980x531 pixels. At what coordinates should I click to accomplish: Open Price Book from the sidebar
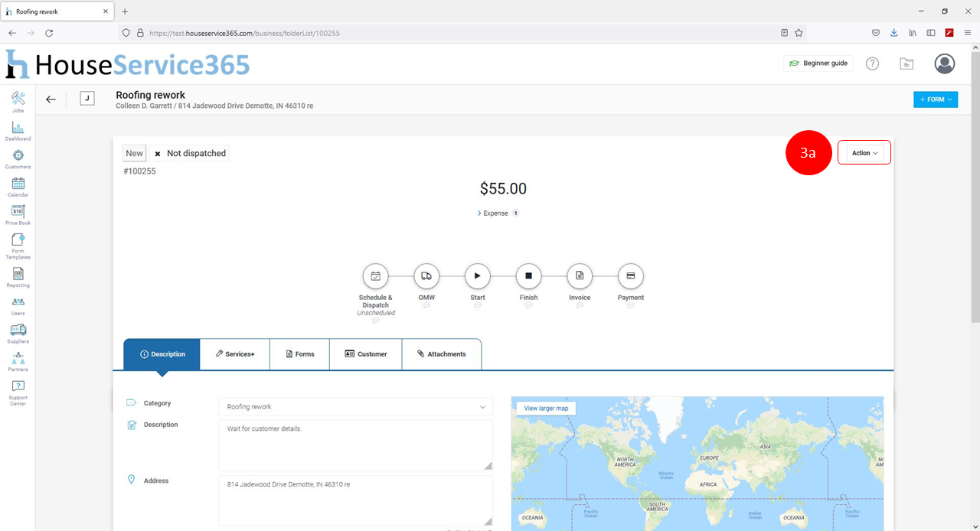(18, 212)
